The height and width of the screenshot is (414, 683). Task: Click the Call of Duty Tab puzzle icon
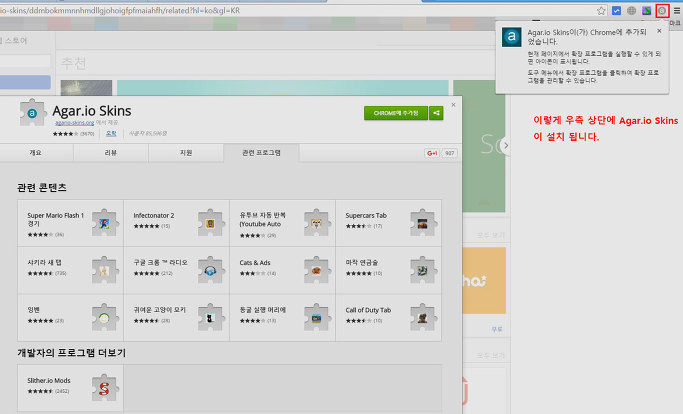coord(423,318)
